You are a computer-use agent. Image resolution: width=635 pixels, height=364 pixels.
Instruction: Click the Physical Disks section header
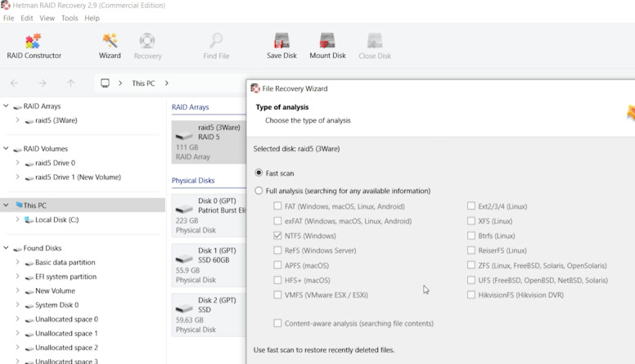pyautogui.click(x=193, y=180)
